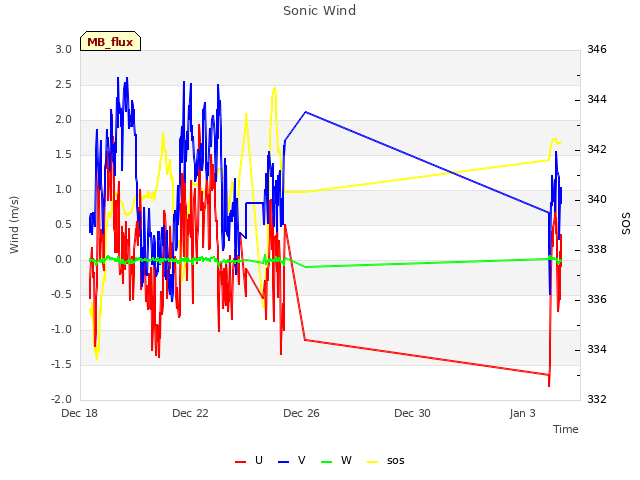Click the -2.0 left axis value
Viewport: 640px width, 480px height.
[62, 399]
